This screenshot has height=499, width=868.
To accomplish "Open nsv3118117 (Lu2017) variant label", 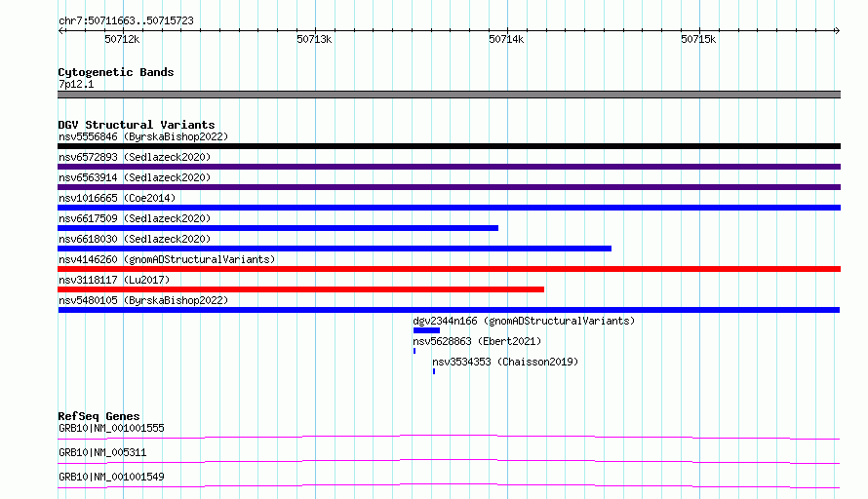I will (114, 280).
